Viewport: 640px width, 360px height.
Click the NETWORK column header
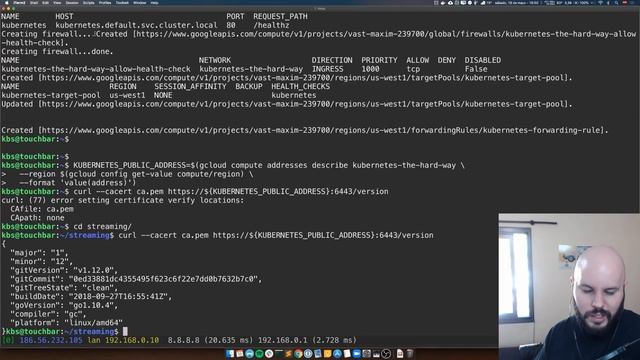point(215,60)
